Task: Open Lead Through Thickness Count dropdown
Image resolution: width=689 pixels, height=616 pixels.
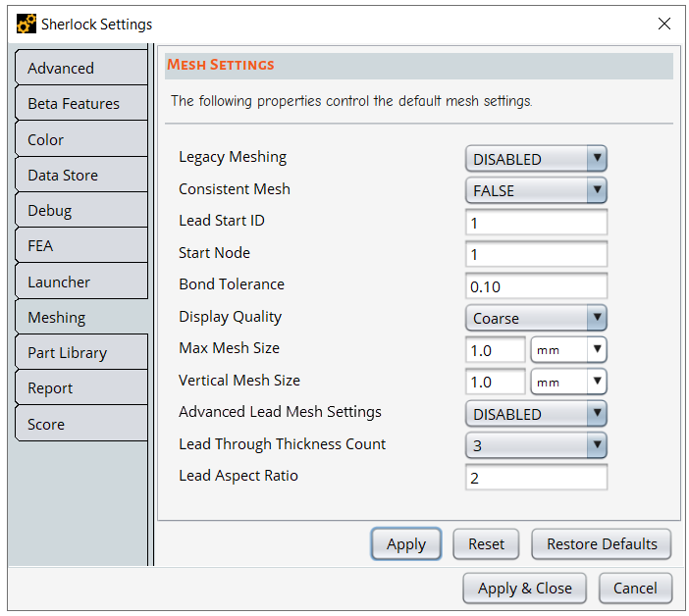Action: (x=536, y=444)
